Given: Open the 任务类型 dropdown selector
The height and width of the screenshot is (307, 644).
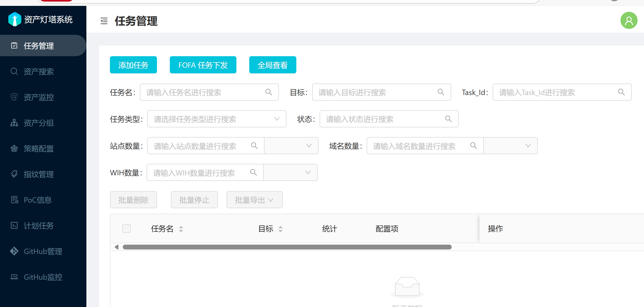Looking at the screenshot, I should click(x=217, y=119).
